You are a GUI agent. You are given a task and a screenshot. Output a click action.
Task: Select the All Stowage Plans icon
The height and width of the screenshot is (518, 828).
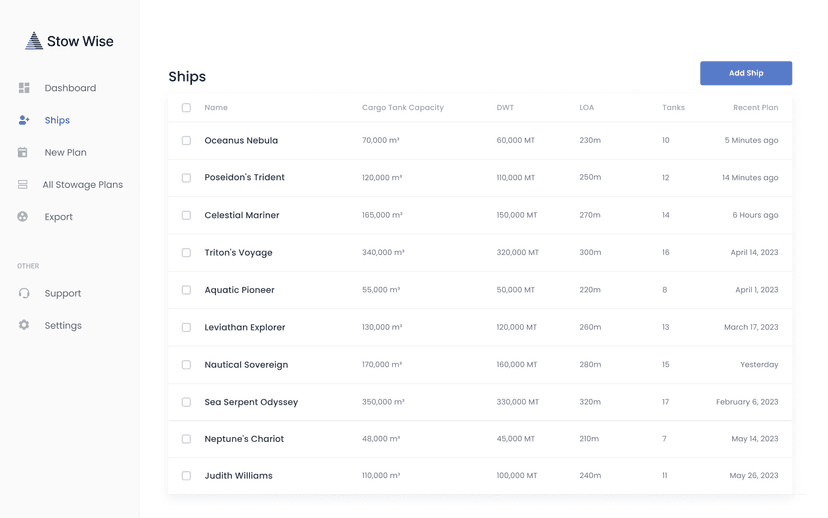23,185
